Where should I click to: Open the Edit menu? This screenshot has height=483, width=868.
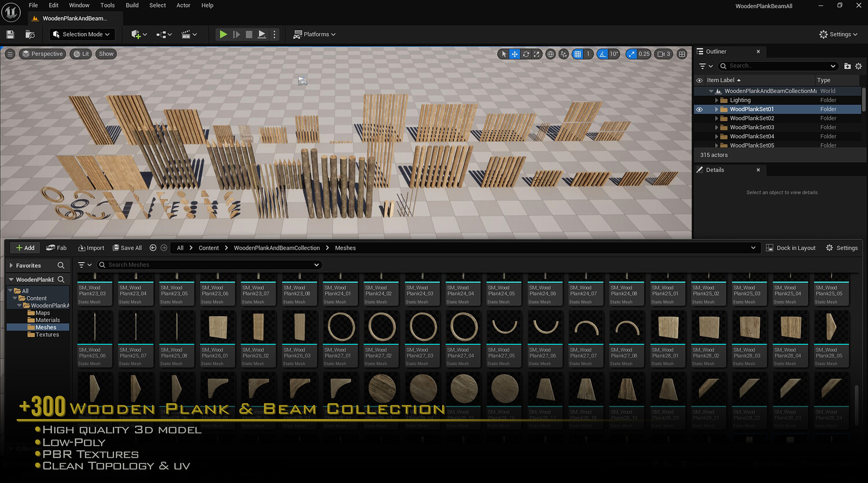click(54, 5)
